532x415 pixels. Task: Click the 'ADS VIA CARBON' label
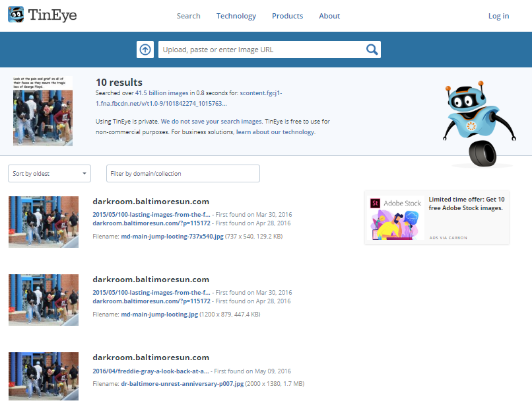coord(448,238)
